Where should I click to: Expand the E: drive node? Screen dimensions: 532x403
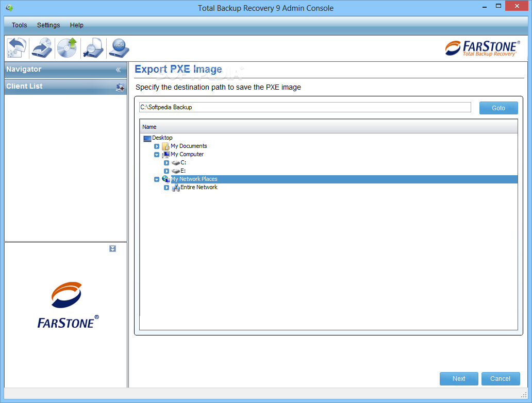point(166,171)
